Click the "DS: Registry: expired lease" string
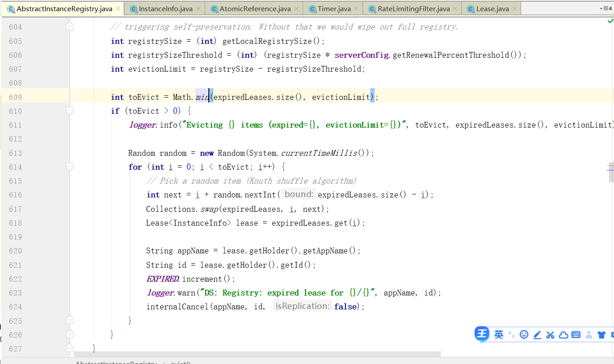Image resolution: width=614 pixels, height=364 pixels. (287, 293)
